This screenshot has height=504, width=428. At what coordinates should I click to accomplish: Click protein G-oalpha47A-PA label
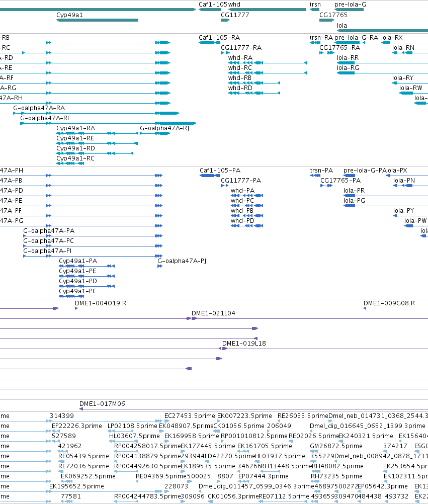point(49,231)
